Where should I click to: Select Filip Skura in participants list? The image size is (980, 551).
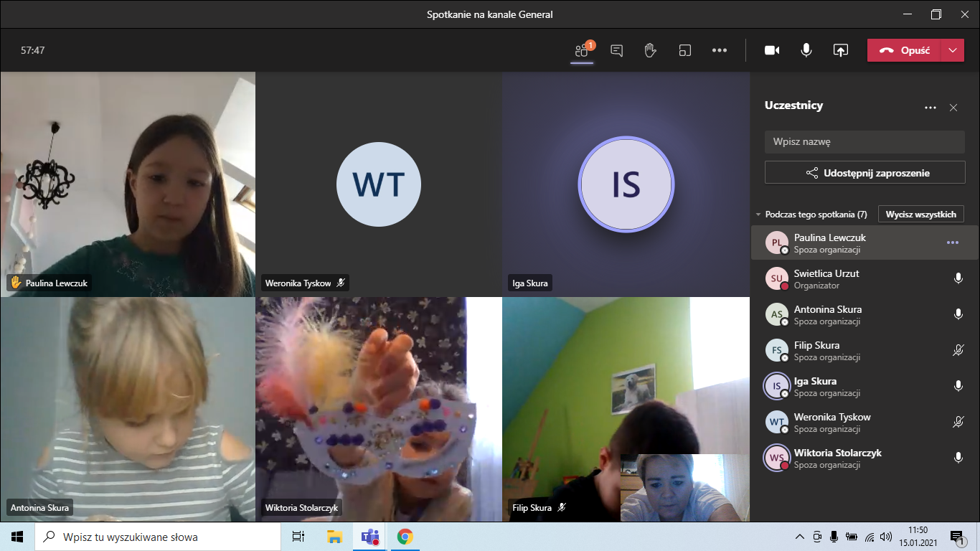(864, 351)
